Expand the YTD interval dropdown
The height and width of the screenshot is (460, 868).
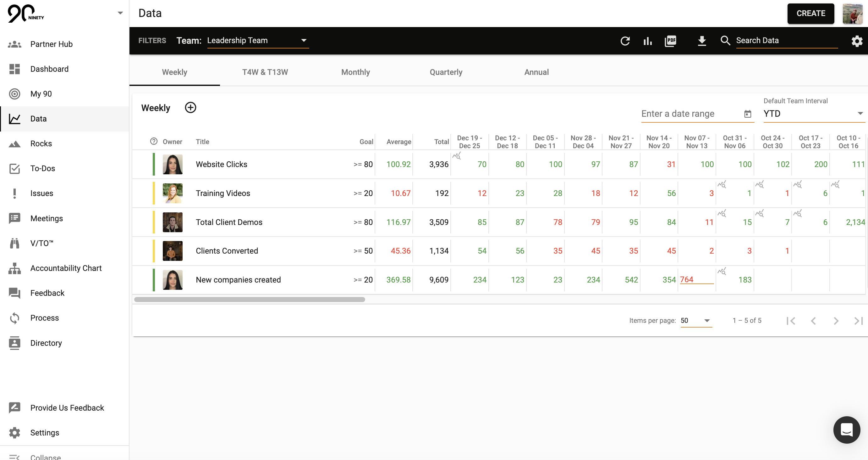pyautogui.click(x=813, y=114)
